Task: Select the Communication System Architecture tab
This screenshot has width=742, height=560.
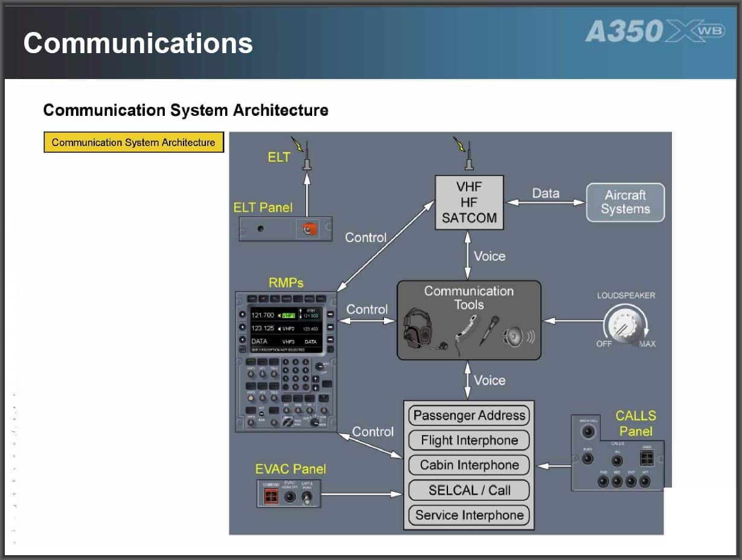Action: pyautogui.click(x=133, y=143)
